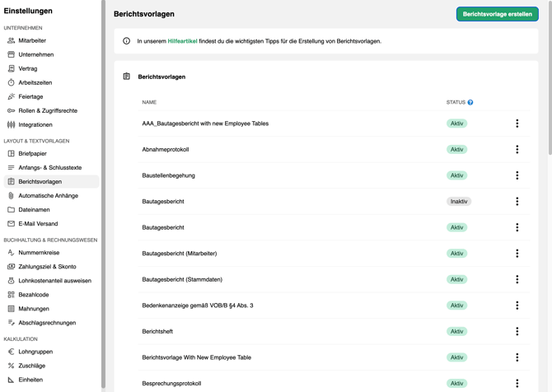The width and height of the screenshot is (552, 392).
Task: Click clipboard icon beside Berichtsvorlagen card heading
Action: (127, 77)
